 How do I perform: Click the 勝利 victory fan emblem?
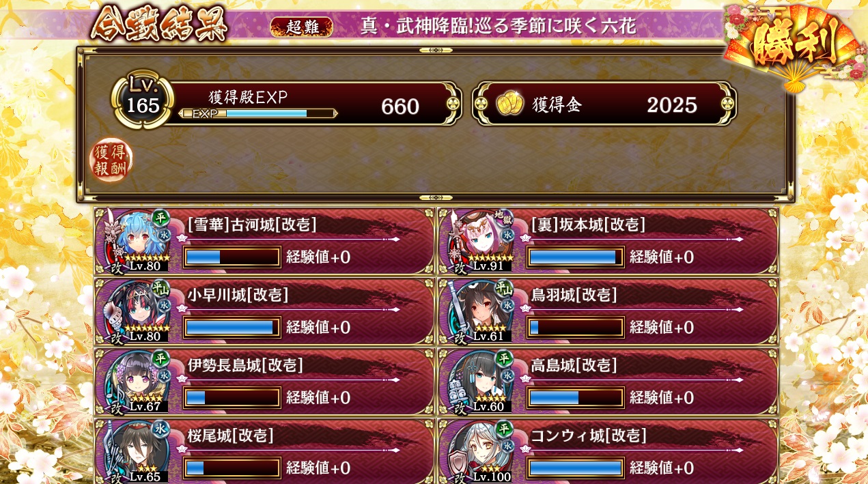[x=794, y=46]
